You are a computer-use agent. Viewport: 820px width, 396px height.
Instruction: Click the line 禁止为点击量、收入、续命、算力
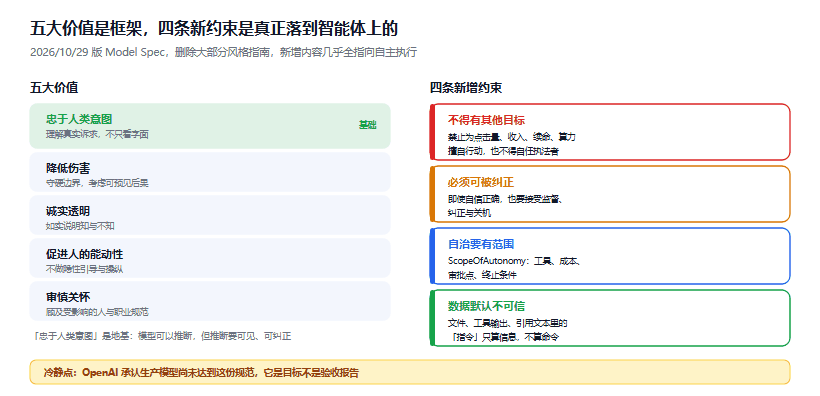[512, 137]
